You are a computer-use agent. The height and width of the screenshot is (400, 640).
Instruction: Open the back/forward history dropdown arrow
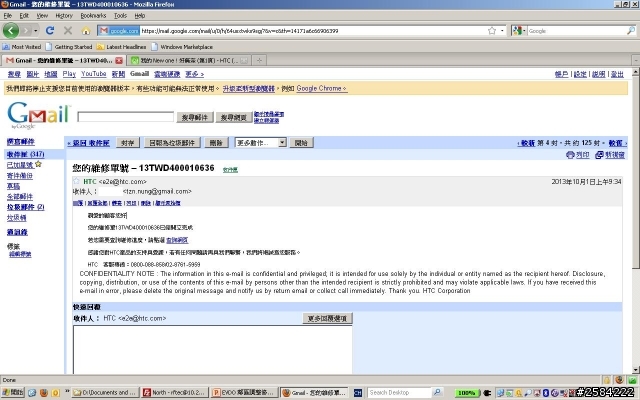(36, 31)
